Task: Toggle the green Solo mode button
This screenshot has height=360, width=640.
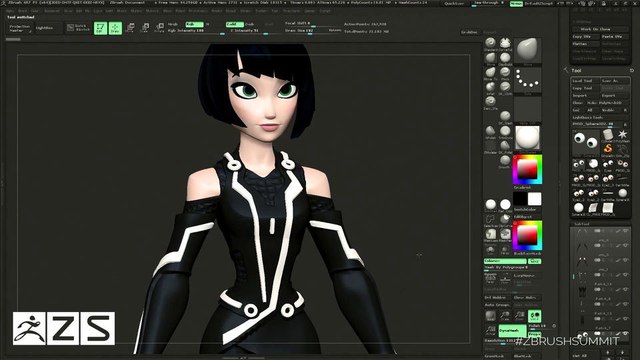Action: [534, 316]
